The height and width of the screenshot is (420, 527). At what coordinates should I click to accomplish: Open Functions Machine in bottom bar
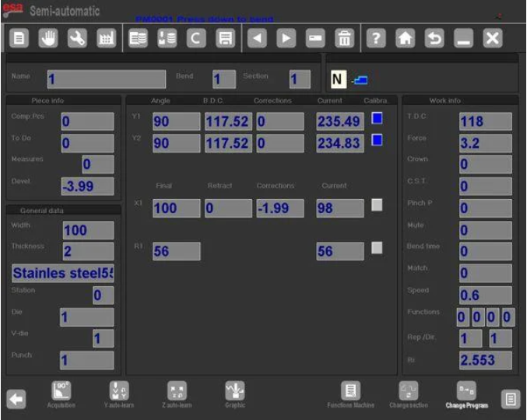pyautogui.click(x=350, y=394)
